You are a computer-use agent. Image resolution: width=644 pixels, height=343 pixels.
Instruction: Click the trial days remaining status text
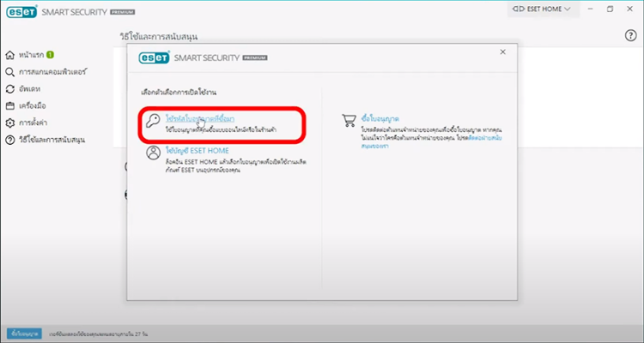pos(98,334)
